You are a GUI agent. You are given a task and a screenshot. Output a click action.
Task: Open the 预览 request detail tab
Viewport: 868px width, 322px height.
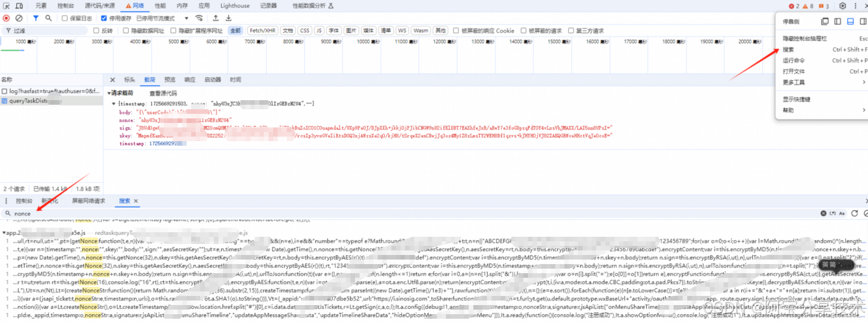click(170, 80)
